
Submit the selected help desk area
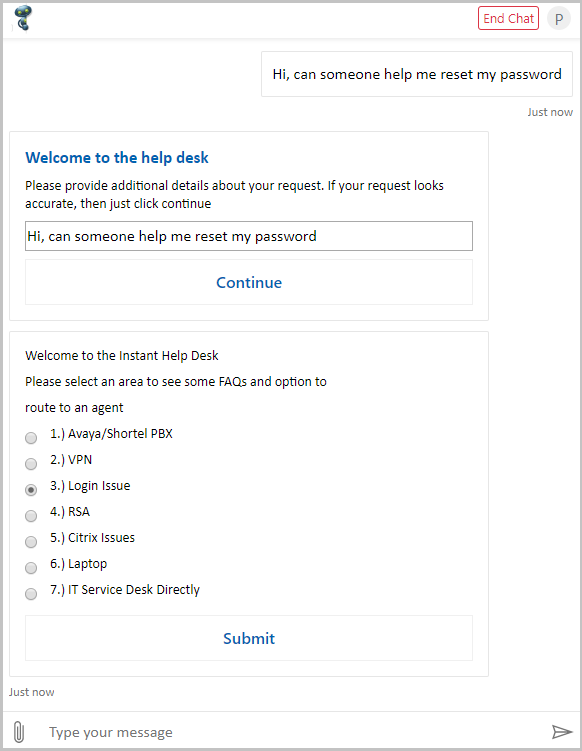pos(249,638)
